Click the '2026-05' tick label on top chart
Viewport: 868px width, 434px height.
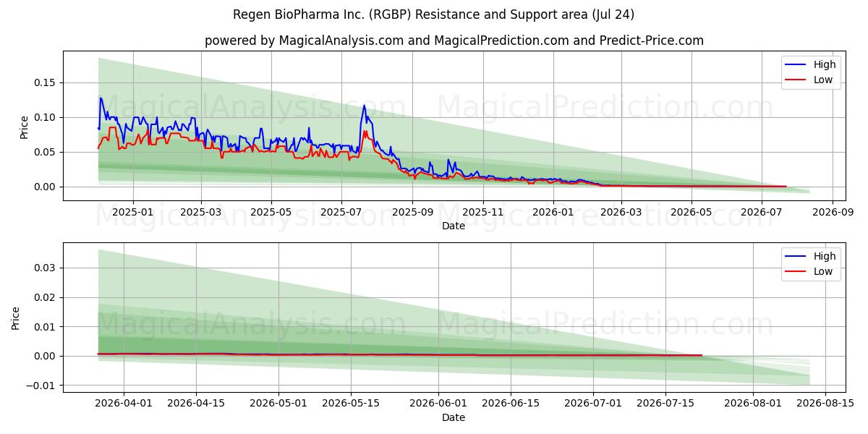tap(692, 212)
